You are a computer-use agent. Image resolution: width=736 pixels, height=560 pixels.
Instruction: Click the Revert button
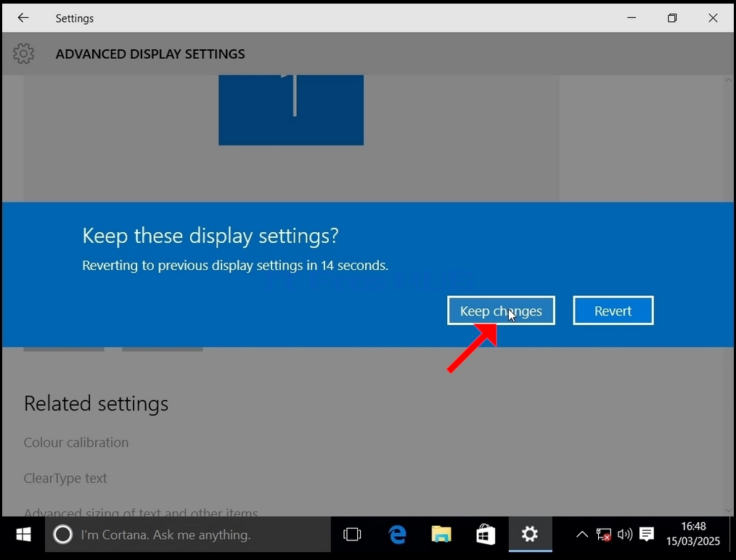click(x=613, y=310)
